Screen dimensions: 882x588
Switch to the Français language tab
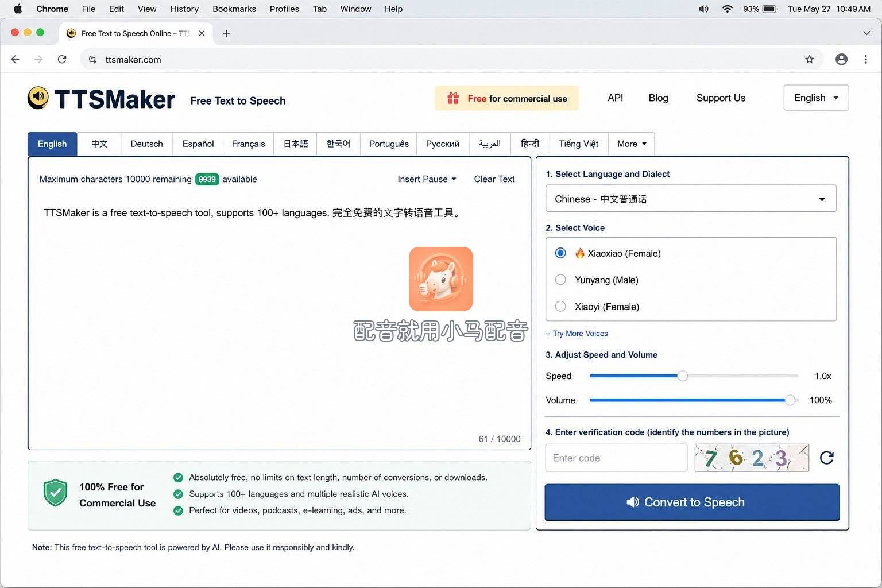pyautogui.click(x=249, y=144)
